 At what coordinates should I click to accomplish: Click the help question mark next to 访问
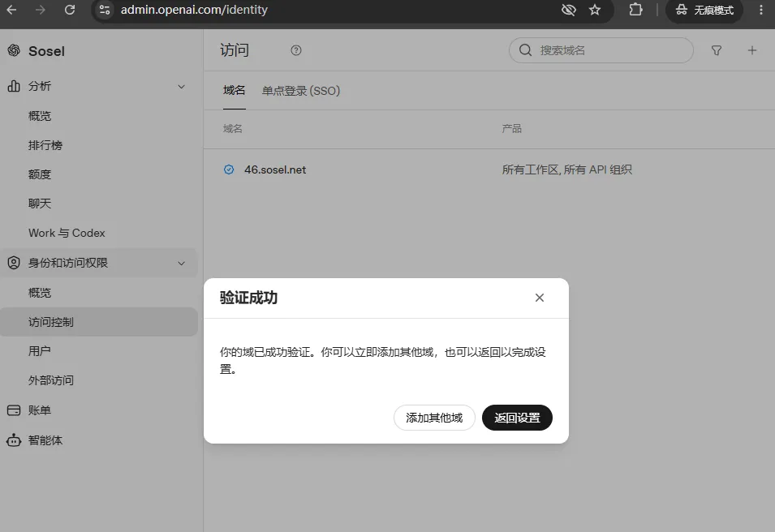(296, 50)
